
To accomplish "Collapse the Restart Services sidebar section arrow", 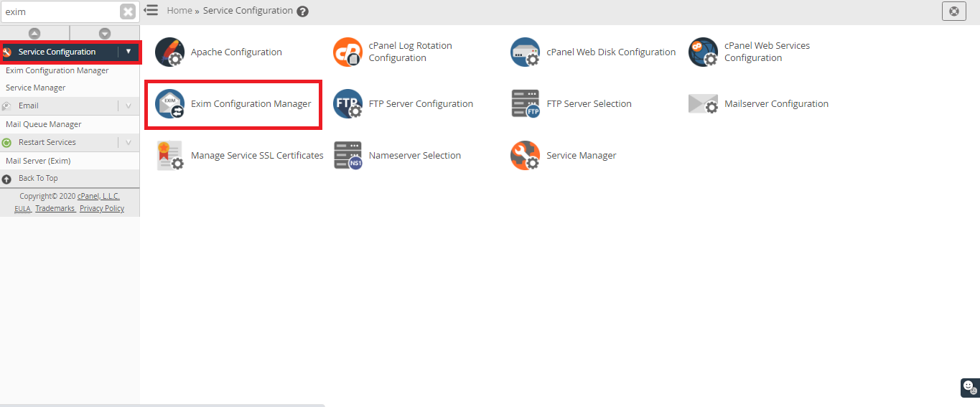I will point(129,142).
